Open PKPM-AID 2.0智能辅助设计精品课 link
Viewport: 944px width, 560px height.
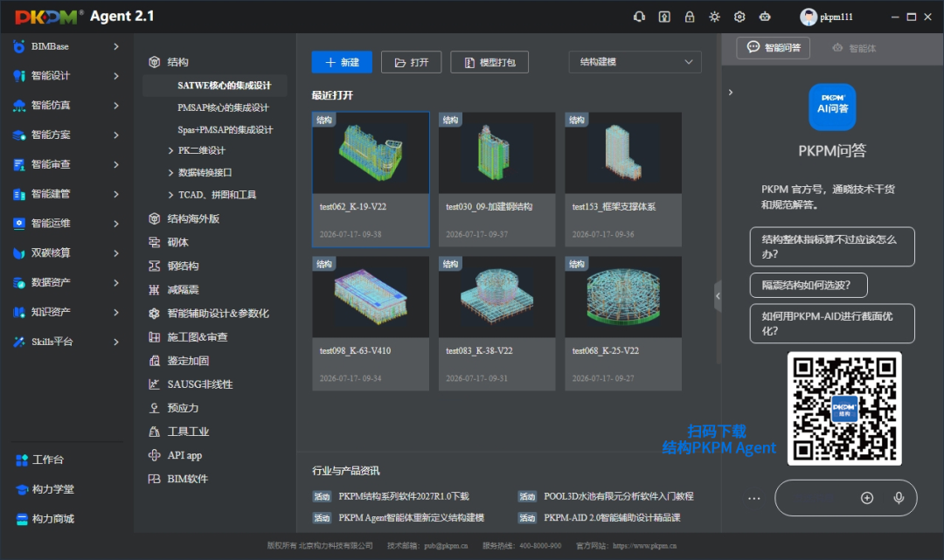coord(612,517)
